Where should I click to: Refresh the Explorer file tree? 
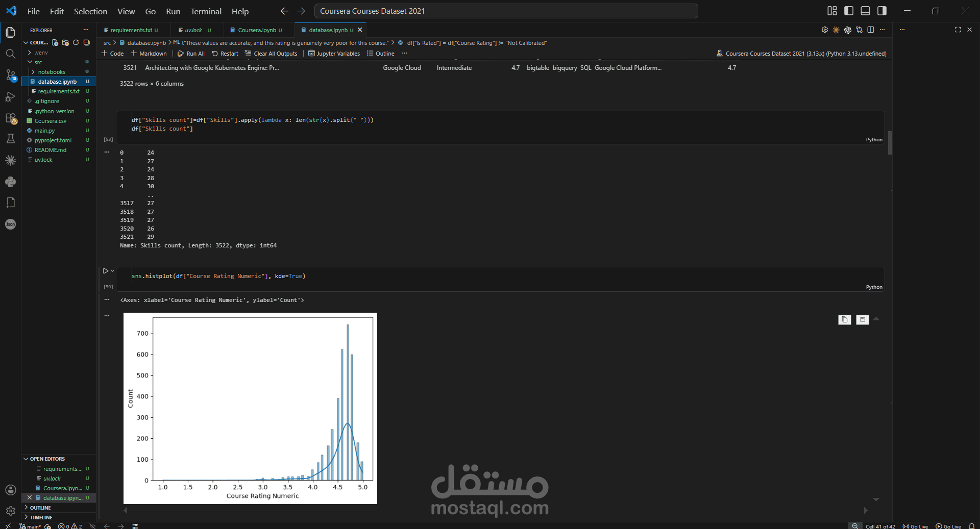click(76, 43)
